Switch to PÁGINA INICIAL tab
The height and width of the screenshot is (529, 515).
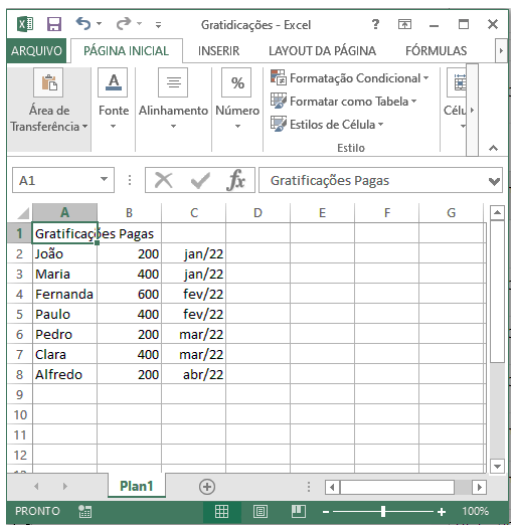click(126, 51)
